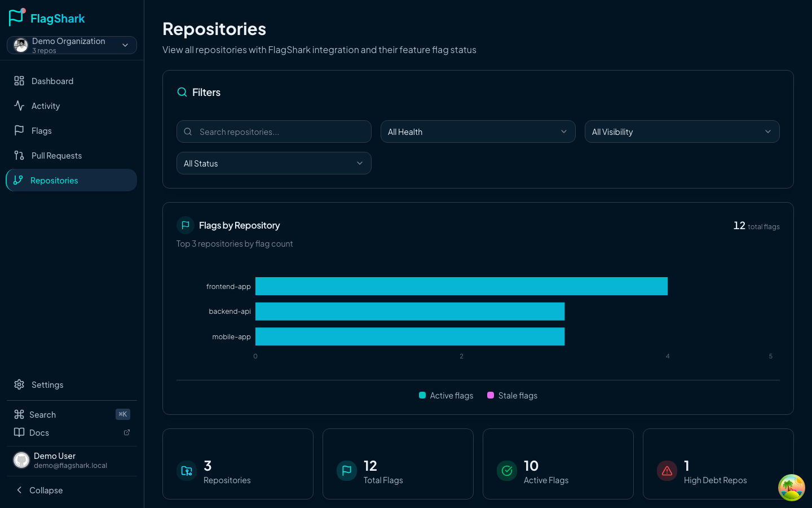Click the Pull Requests icon
The height and width of the screenshot is (508, 812).
[x=19, y=155]
